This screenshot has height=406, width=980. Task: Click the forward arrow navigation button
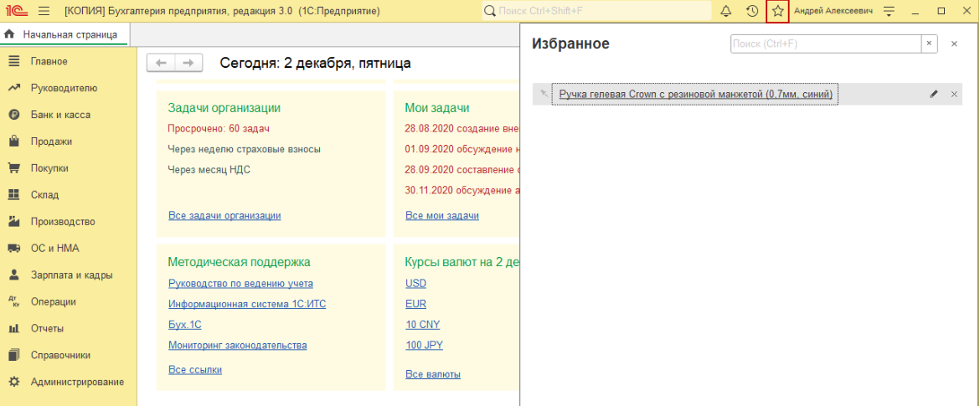click(188, 63)
